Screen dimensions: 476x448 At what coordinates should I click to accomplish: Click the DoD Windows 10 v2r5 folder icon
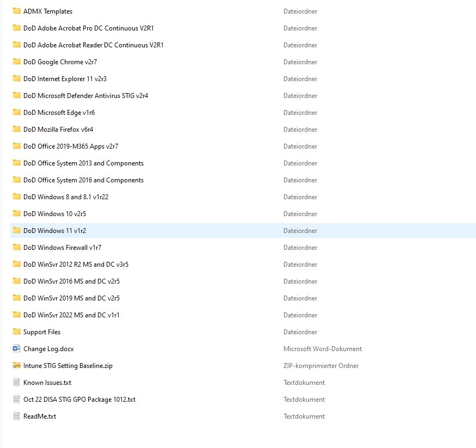pyautogui.click(x=16, y=213)
